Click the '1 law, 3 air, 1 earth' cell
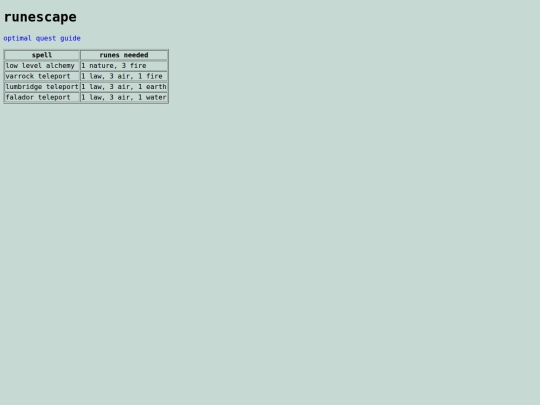The width and height of the screenshot is (540, 405). [x=124, y=87]
